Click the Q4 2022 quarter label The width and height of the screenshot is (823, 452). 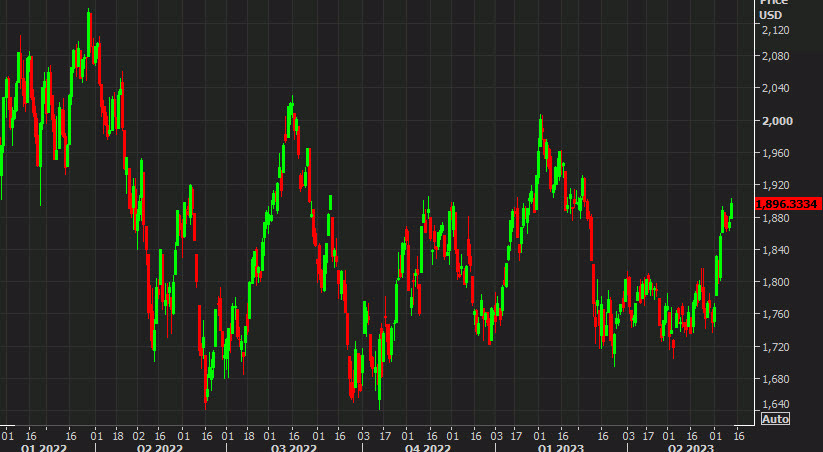[428, 448]
